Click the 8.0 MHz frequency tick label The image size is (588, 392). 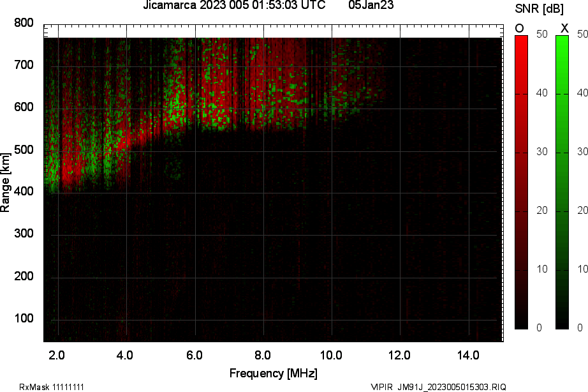(x=263, y=355)
